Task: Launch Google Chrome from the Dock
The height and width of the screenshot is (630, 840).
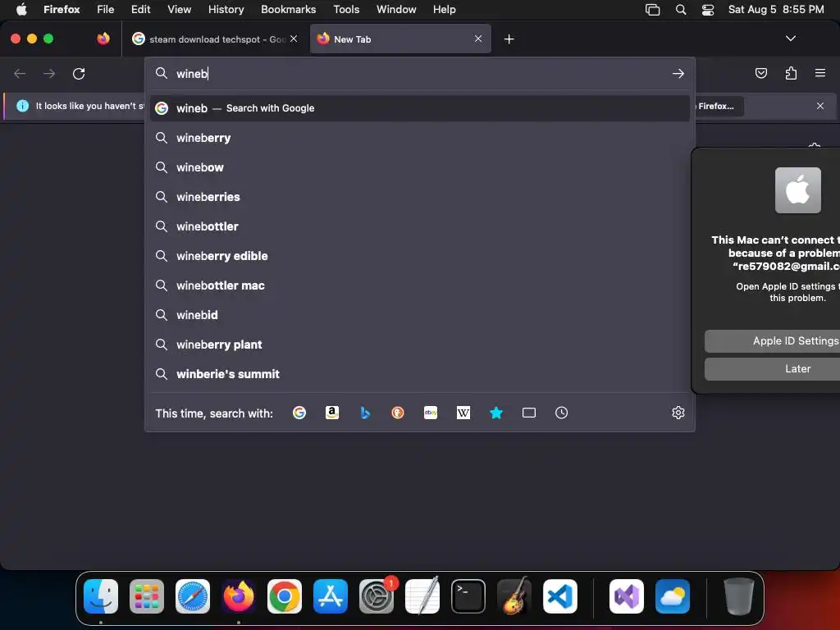Action: point(285,596)
